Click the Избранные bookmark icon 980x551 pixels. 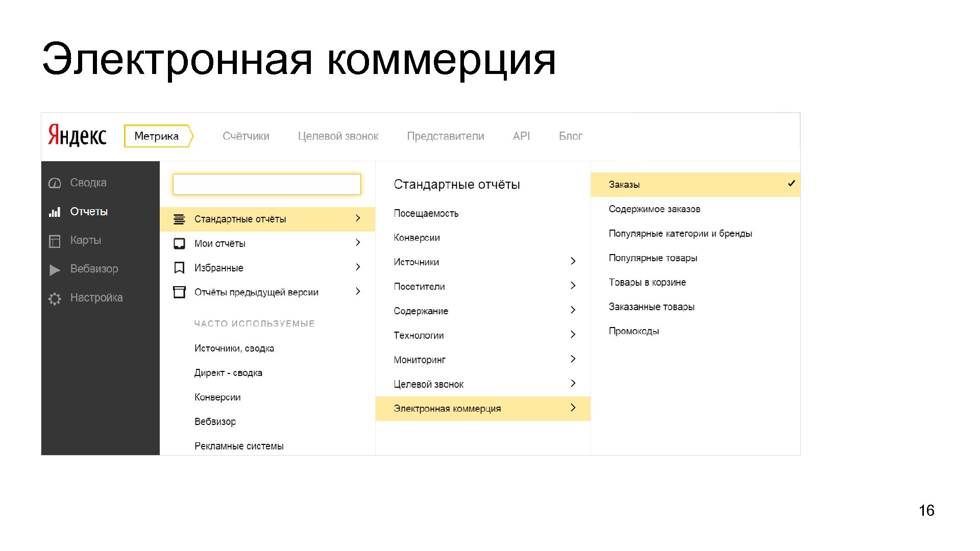click(179, 268)
